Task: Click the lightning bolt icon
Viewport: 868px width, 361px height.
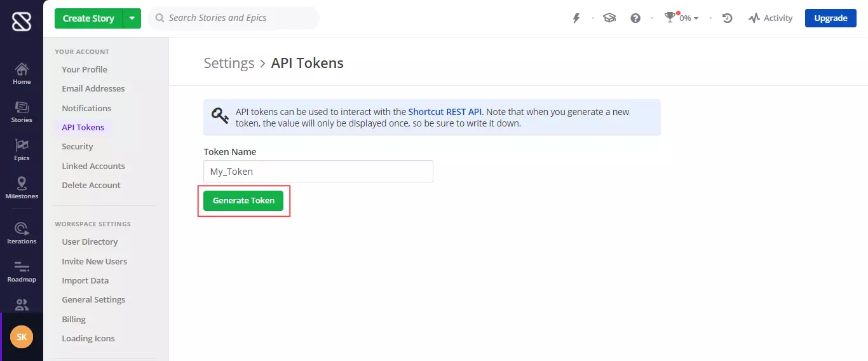Action: (x=576, y=18)
